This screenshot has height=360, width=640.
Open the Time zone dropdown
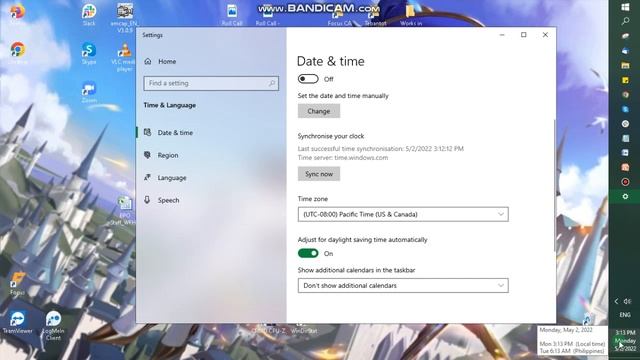point(403,214)
